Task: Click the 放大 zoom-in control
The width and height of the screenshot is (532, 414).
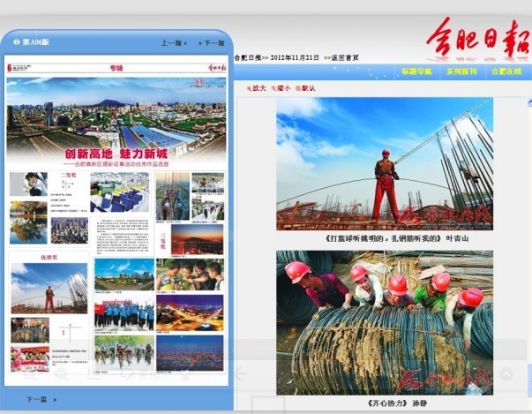Action: [x=257, y=88]
